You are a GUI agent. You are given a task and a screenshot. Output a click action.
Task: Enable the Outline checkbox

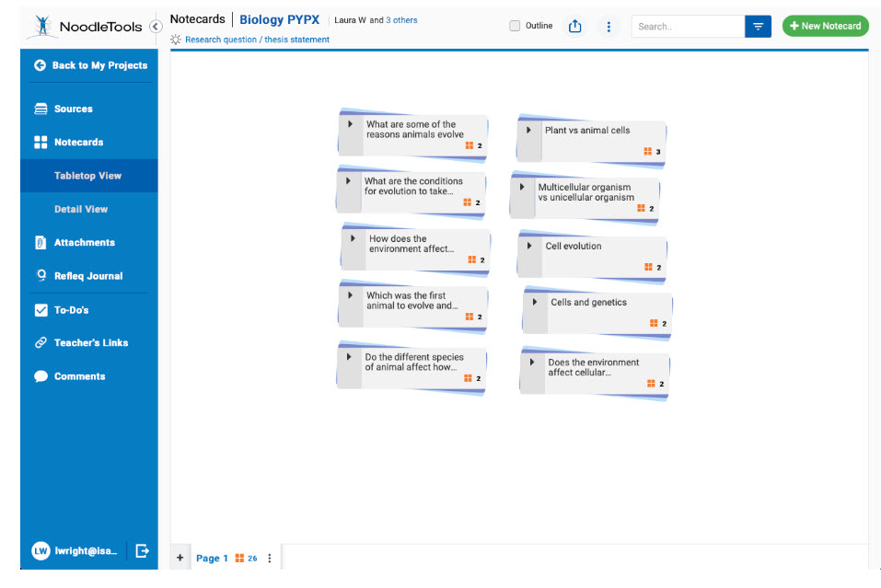click(x=515, y=26)
